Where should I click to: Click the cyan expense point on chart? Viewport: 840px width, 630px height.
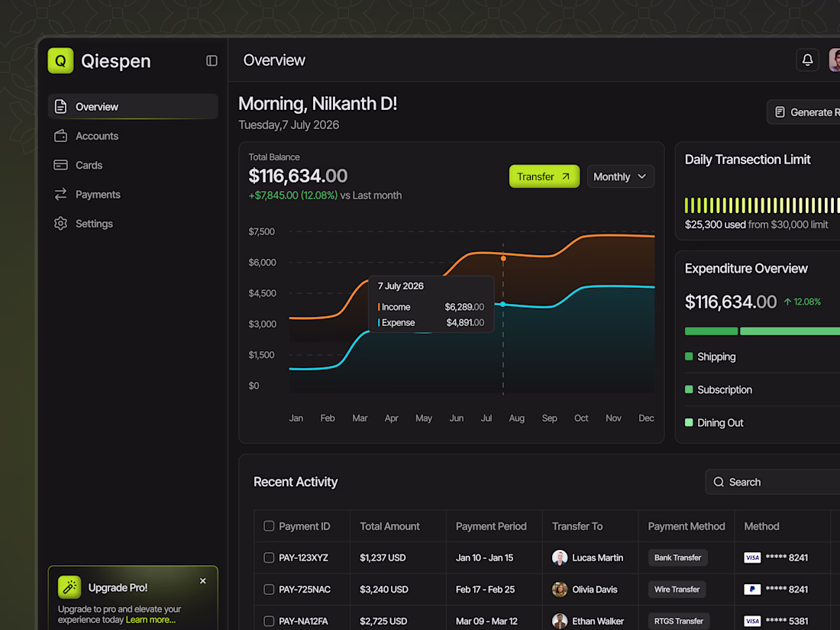click(x=503, y=304)
